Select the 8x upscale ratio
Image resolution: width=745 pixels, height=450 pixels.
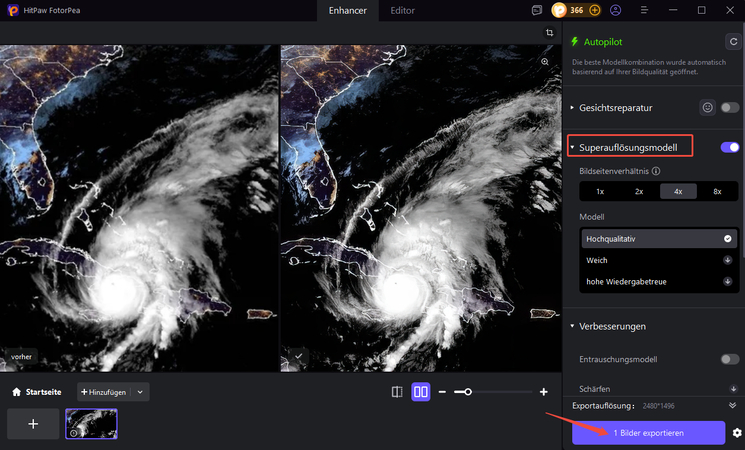pyautogui.click(x=717, y=191)
